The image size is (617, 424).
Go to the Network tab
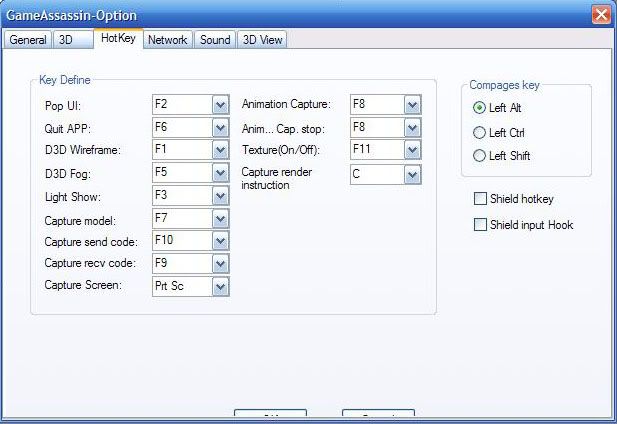tap(168, 40)
